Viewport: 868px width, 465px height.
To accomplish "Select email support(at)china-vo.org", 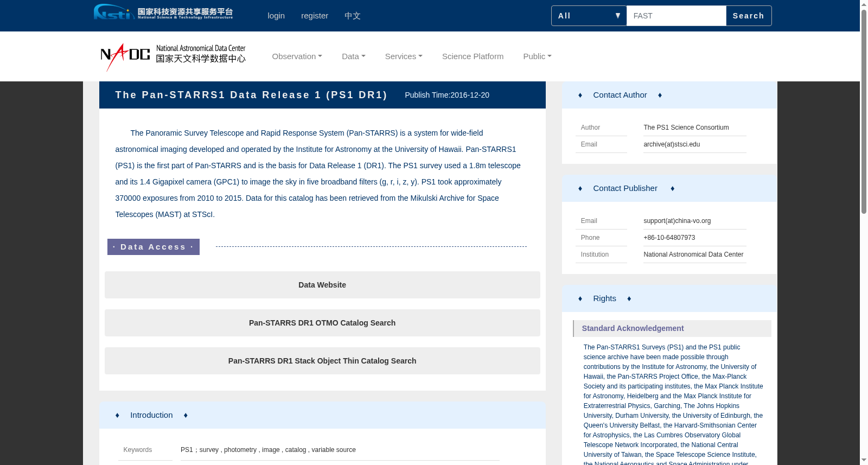I will (x=677, y=221).
